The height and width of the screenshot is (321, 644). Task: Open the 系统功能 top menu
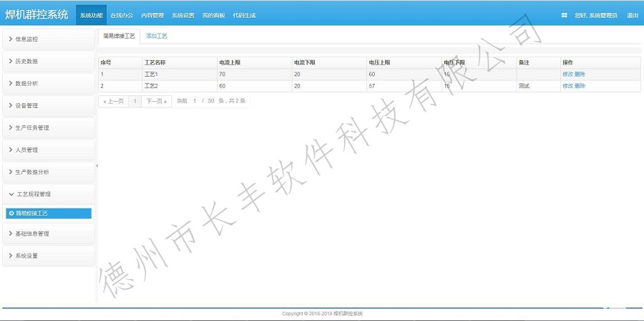pos(91,15)
